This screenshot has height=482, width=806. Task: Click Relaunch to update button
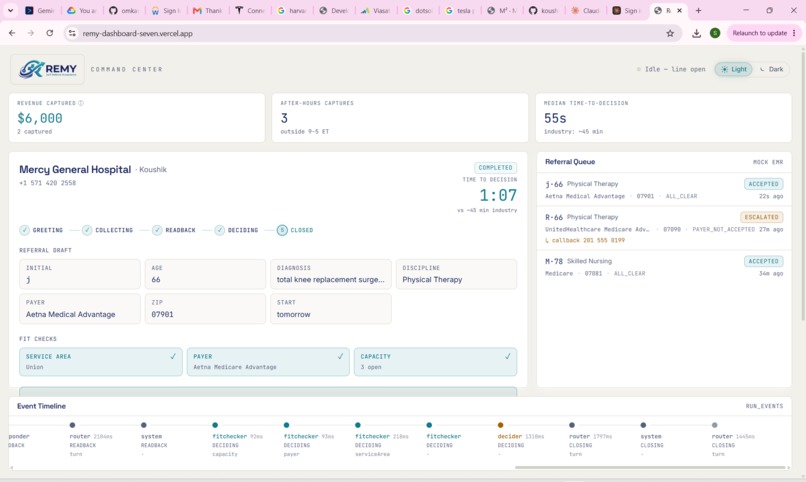point(763,33)
